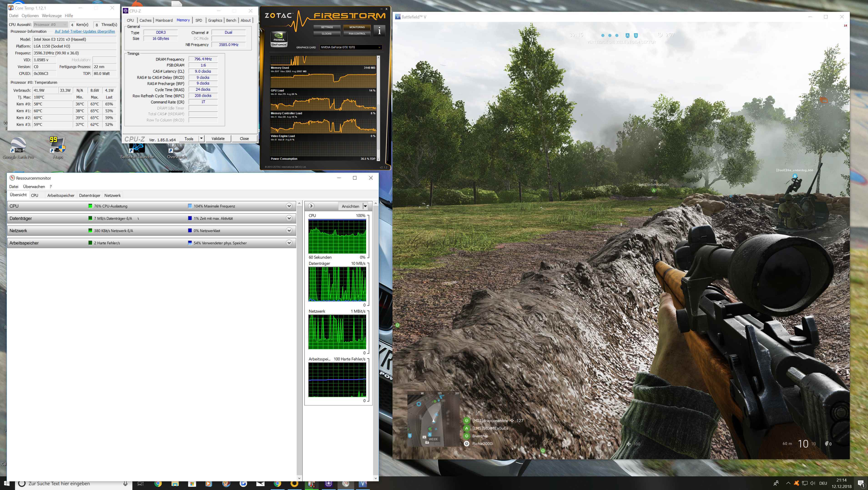Click the NVIDIA GeForce logo in Firestorm
The height and width of the screenshot is (490, 868).
tap(279, 39)
